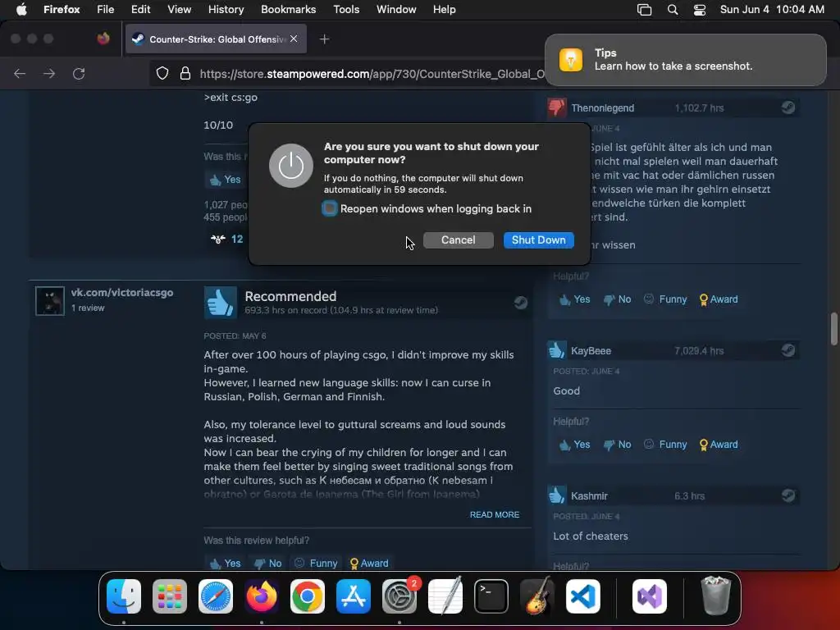840x630 pixels.
Task: Mark the KayBeee review as Funny
Action: tap(665, 445)
